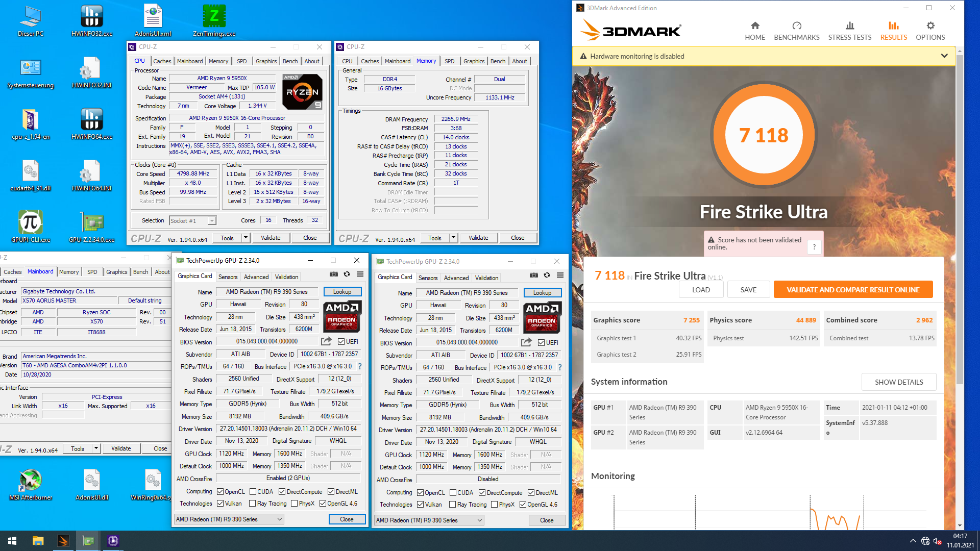Image resolution: width=980 pixels, height=551 pixels.
Task: Click Lookup button in left GPU-Z
Action: coord(342,292)
